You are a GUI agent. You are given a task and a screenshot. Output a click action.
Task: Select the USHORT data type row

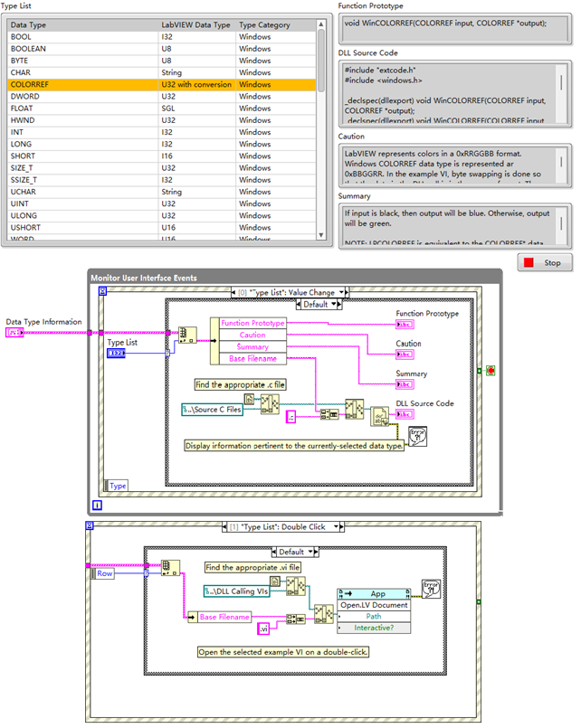[162, 228]
